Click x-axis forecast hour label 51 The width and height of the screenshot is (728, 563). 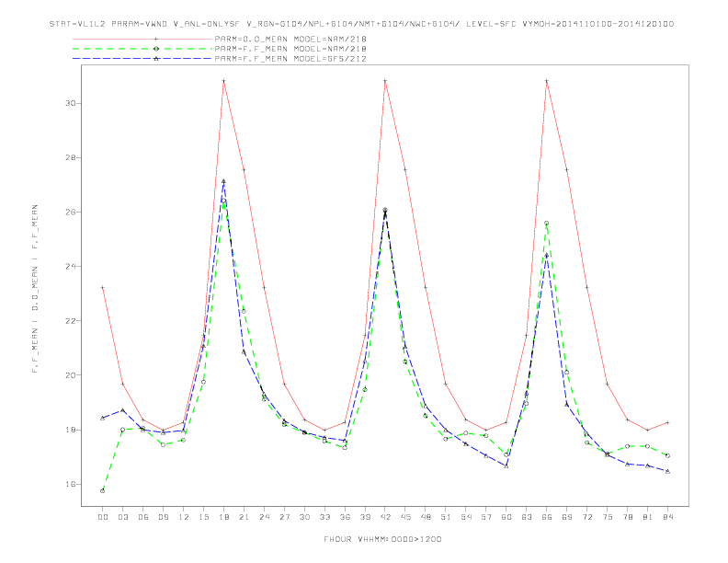coord(446,517)
